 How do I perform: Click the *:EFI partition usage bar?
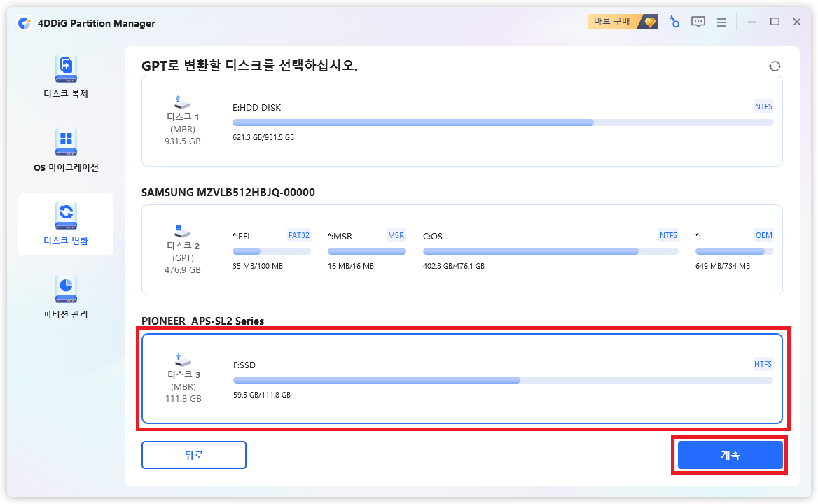(271, 251)
